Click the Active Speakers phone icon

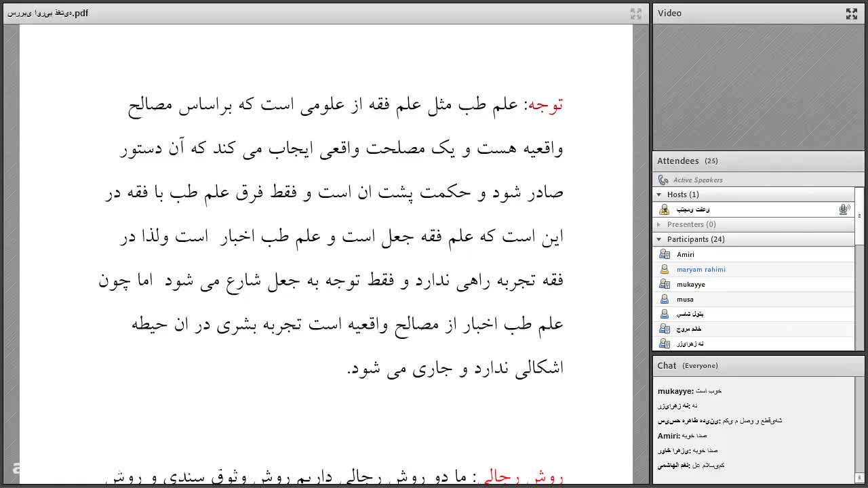pyautogui.click(x=663, y=180)
